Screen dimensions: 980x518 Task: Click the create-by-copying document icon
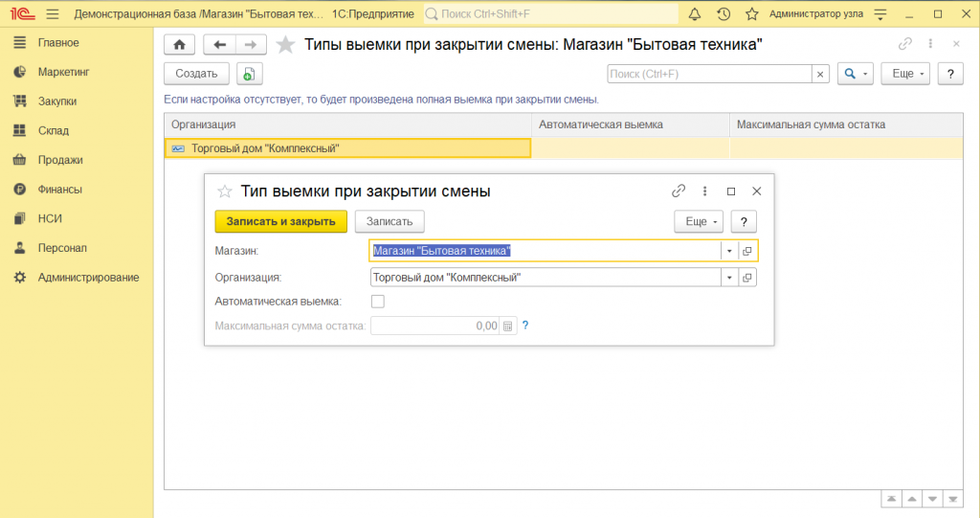click(249, 74)
